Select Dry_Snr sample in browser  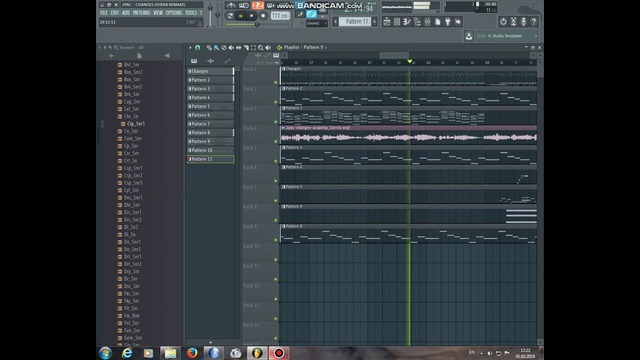coord(129,271)
